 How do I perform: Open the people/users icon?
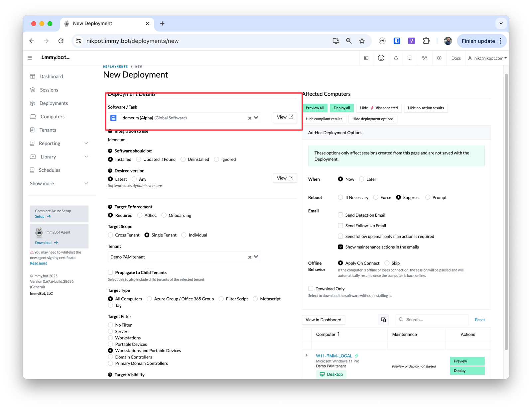click(425, 58)
